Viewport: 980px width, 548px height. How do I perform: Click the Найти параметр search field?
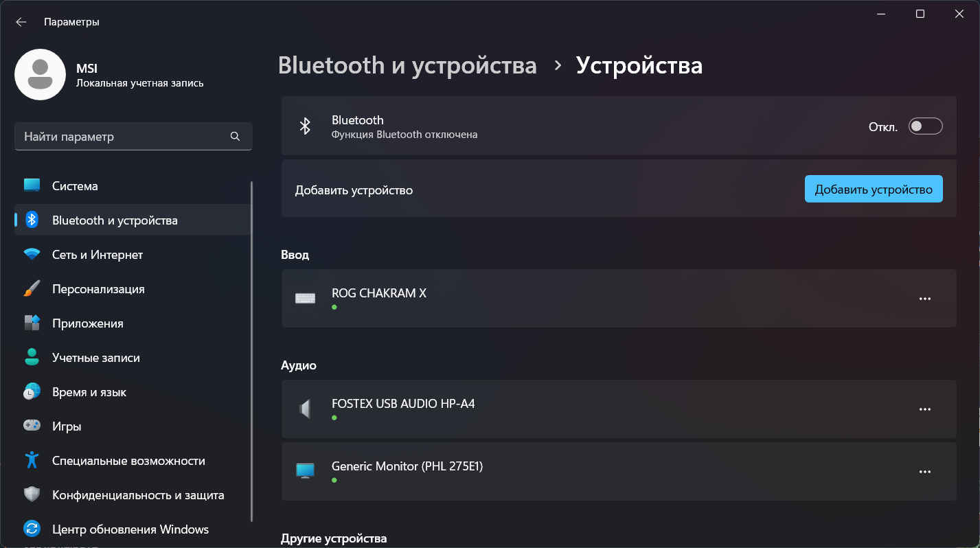133,137
